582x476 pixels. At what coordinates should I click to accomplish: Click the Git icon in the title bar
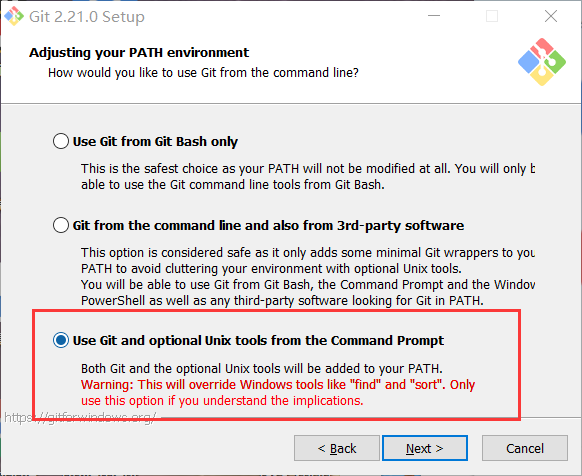click(x=14, y=16)
